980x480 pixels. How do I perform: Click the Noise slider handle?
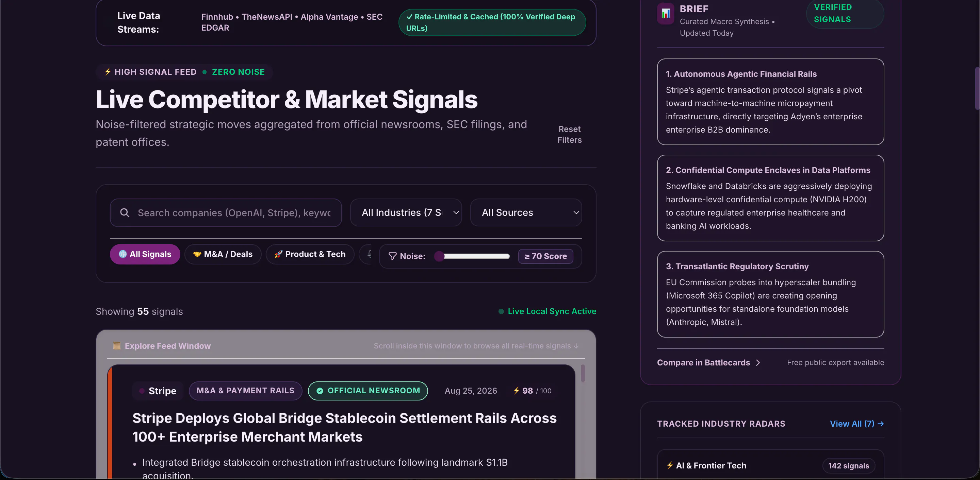[439, 256]
